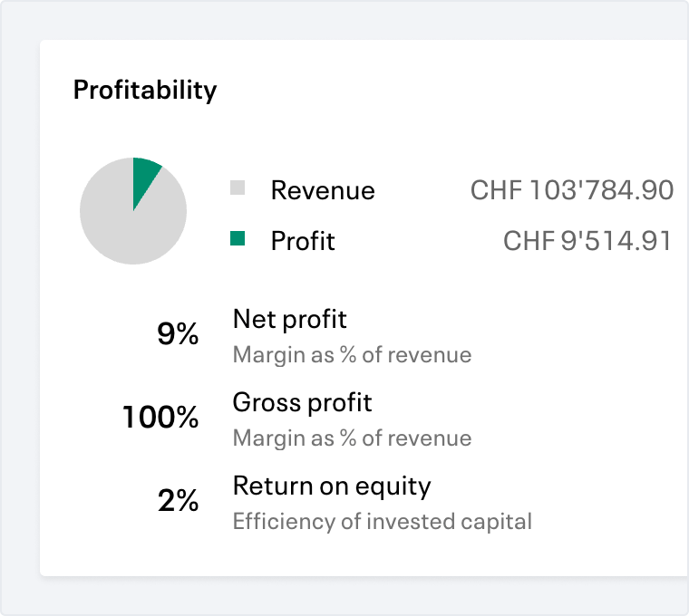Click the 9% net profit value
Image resolution: width=689 pixels, height=616 pixels.
point(178,333)
